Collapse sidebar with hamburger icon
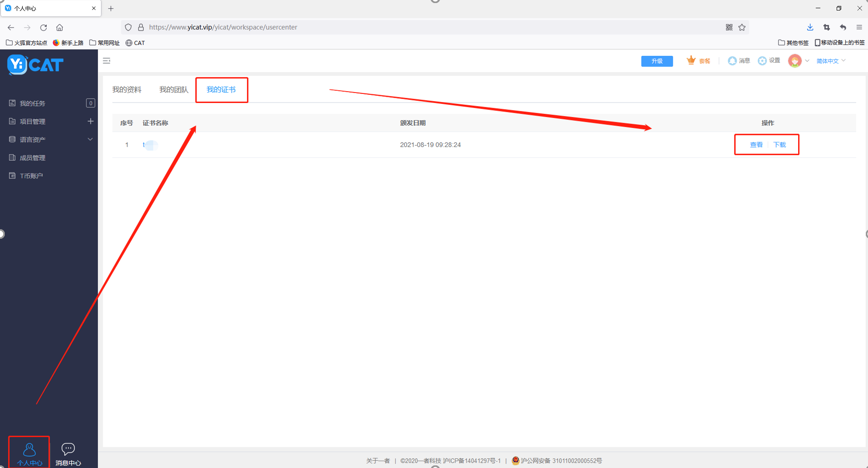Image resolution: width=868 pixels, height=468 pixels. point(107,61)
